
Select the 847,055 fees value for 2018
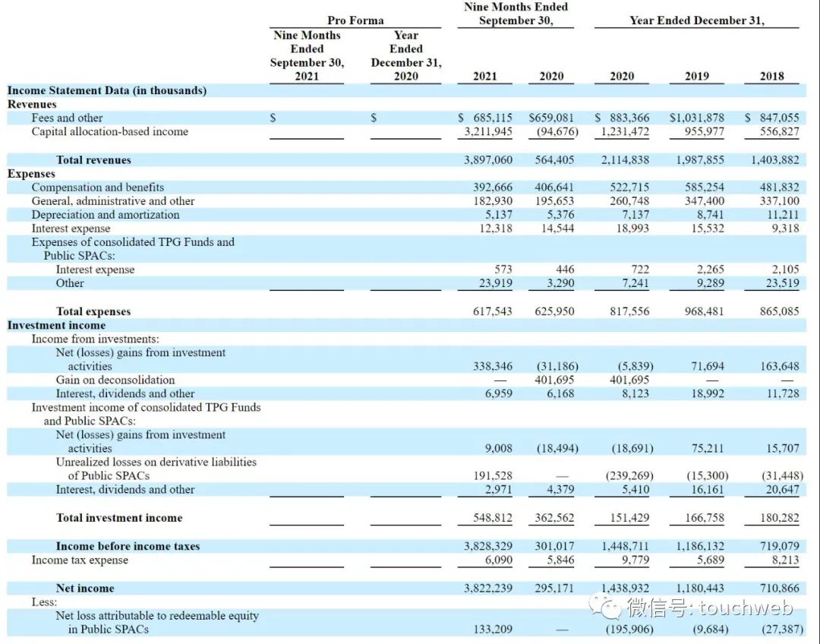pyautogui.click(x=779, y=118)
